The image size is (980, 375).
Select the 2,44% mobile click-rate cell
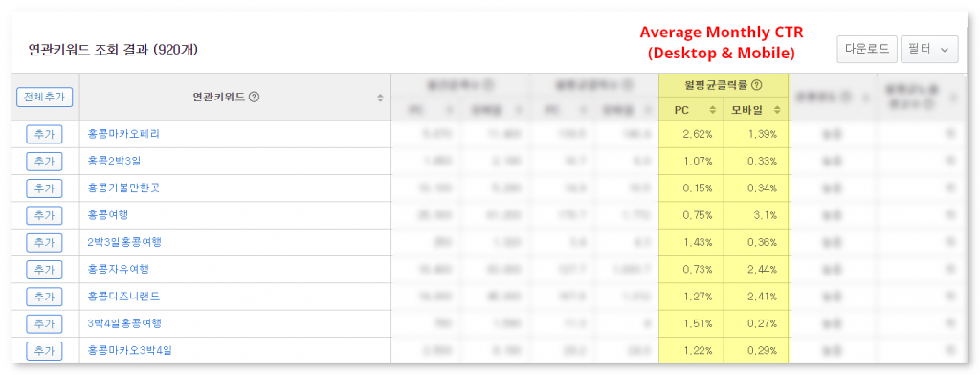tap(756, 270)
